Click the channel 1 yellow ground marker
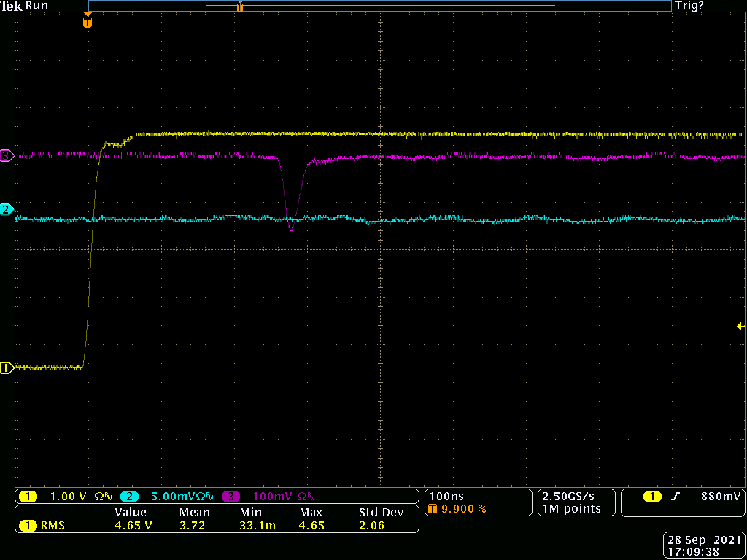 tap(7, 368)
